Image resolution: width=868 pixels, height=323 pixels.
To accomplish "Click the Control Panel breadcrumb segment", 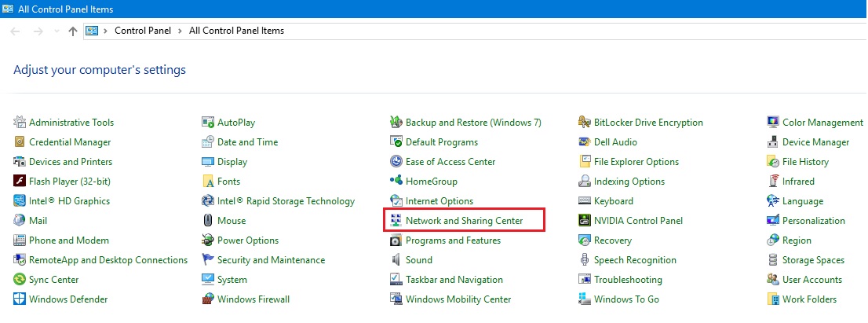I will pos(144,31).
